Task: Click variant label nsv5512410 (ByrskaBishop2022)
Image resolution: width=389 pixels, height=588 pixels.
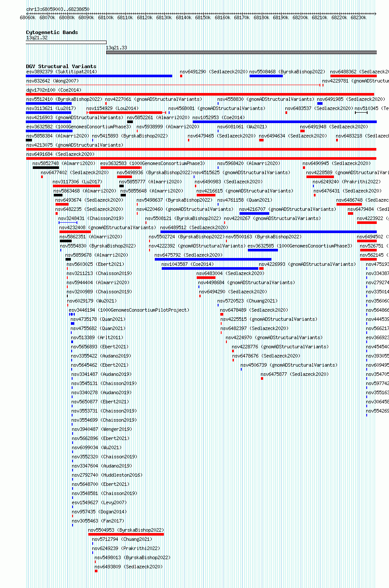Action: point(64,99)
